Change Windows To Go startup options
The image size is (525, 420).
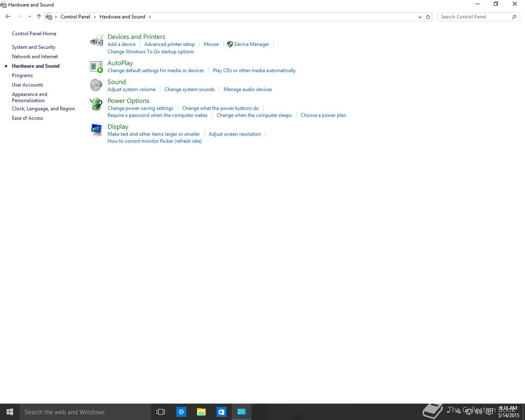pos(151,52)
